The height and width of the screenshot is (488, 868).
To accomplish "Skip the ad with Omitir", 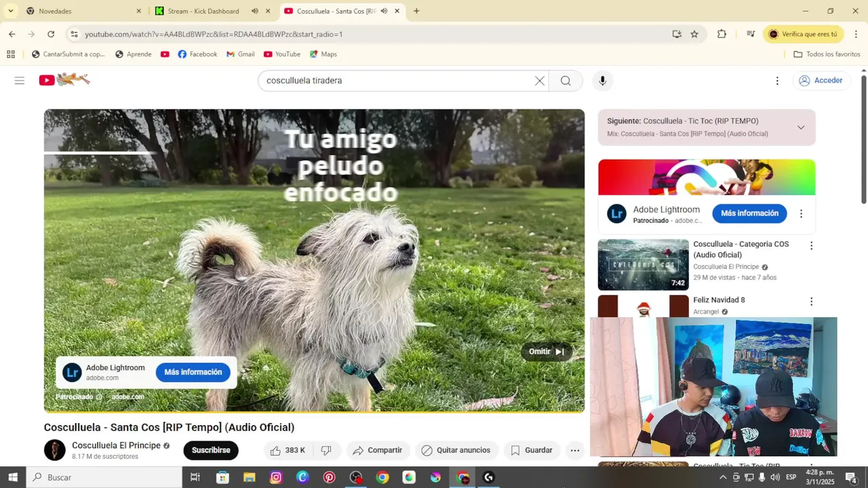I will coord(547,352).
